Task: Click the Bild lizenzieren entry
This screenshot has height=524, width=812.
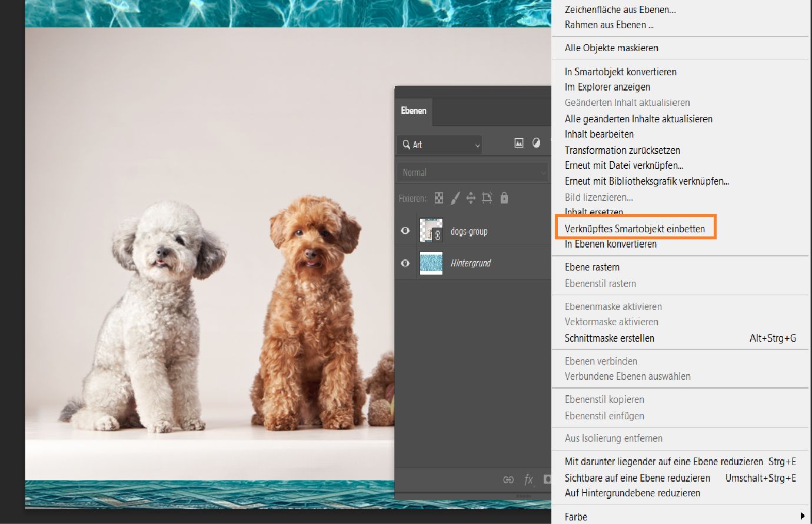Action: [x=599, y=198]
